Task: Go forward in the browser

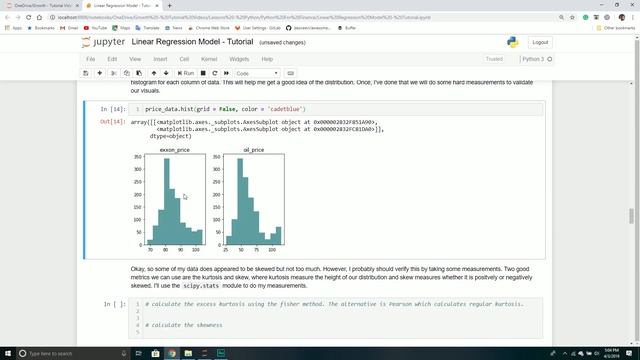Action: coord(18,18)
